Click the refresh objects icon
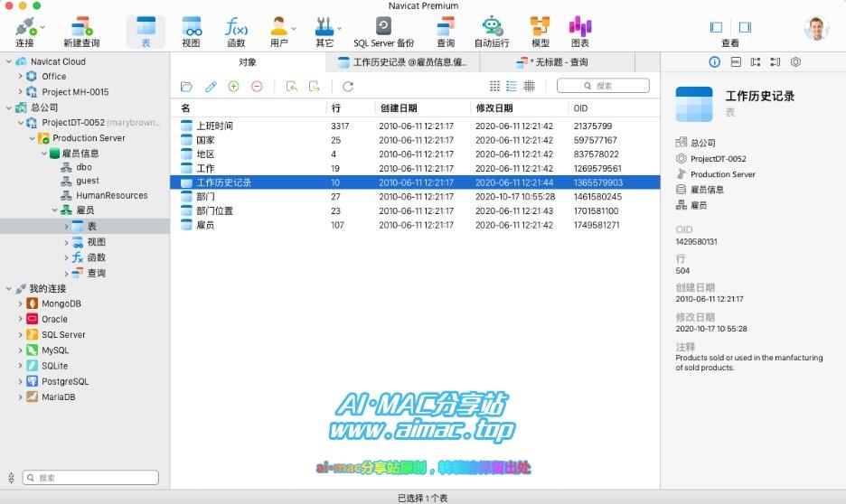846x504 pixels. point(348,86)
